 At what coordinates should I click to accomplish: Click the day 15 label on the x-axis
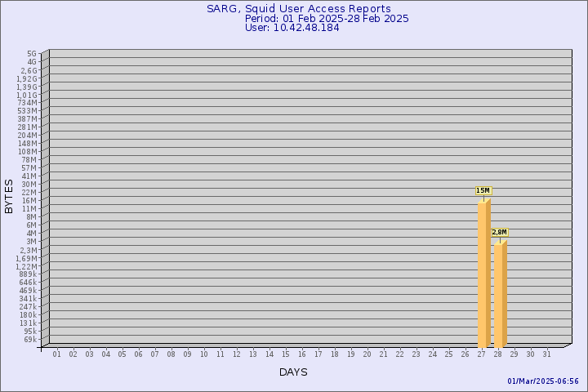[286, 354]
